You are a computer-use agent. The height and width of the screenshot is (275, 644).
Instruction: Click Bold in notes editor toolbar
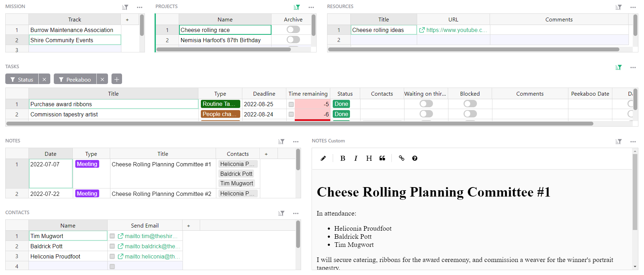point(343,158)
